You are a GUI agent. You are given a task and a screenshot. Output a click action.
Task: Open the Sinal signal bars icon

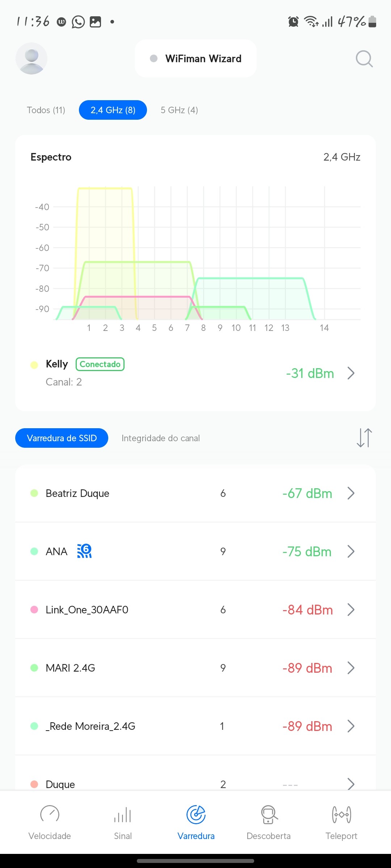tap(123, 815)
